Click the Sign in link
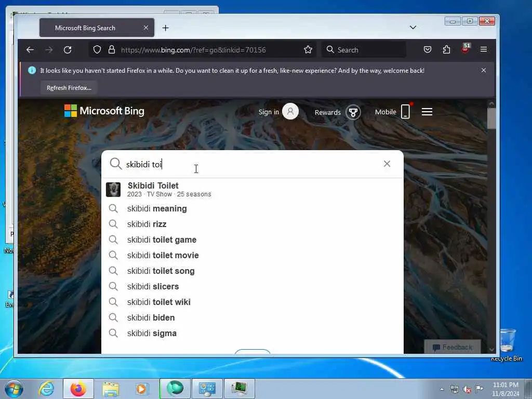This screenshot has height=399, width=532. (269, 112)
